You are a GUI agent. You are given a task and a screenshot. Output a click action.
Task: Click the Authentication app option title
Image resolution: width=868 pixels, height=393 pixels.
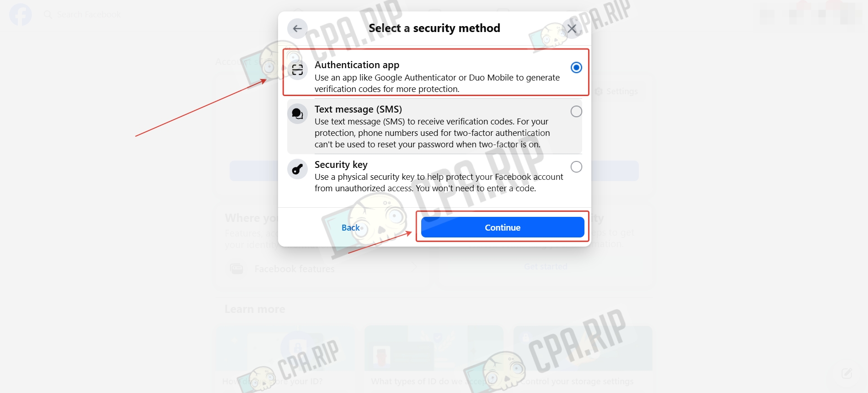point(357,65)
